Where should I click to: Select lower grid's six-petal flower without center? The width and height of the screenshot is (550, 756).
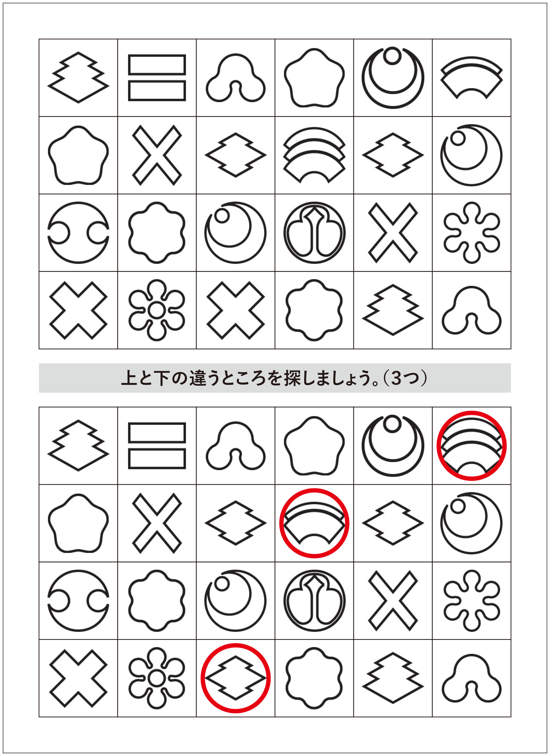471,600
